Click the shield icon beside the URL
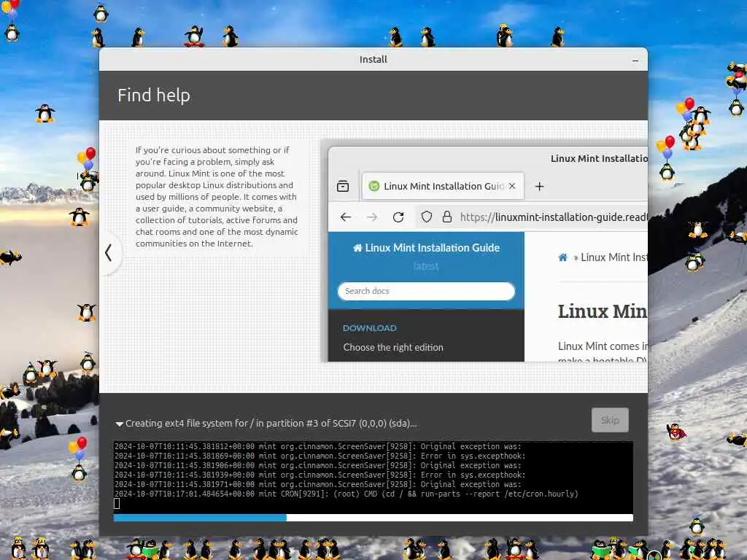This screenshot has height=560, width=747. point(426,217)
